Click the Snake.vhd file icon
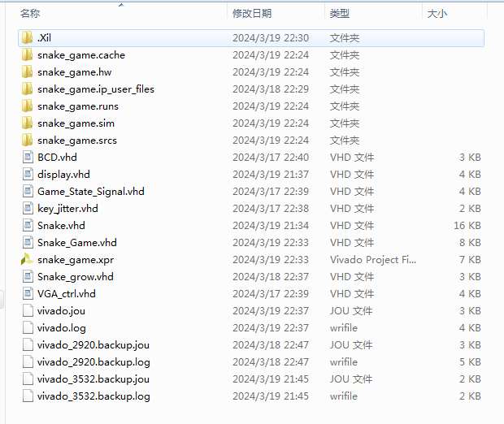 28,226
